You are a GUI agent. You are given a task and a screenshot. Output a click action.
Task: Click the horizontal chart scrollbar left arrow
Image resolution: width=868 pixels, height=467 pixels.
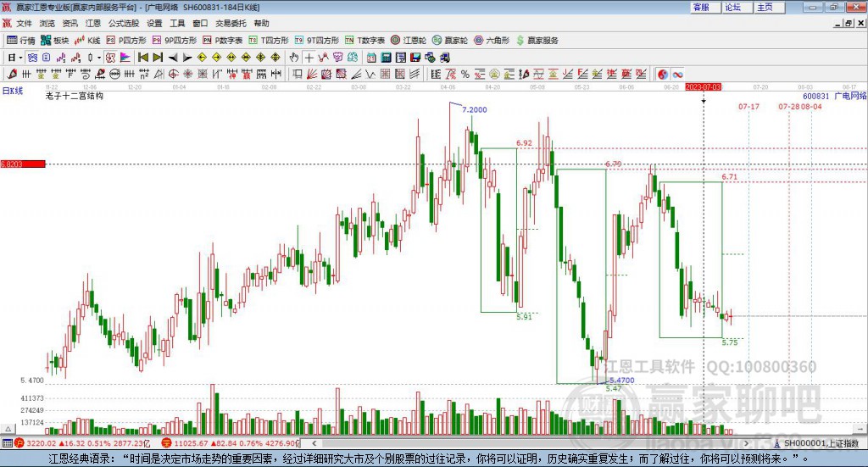[314, 443]
